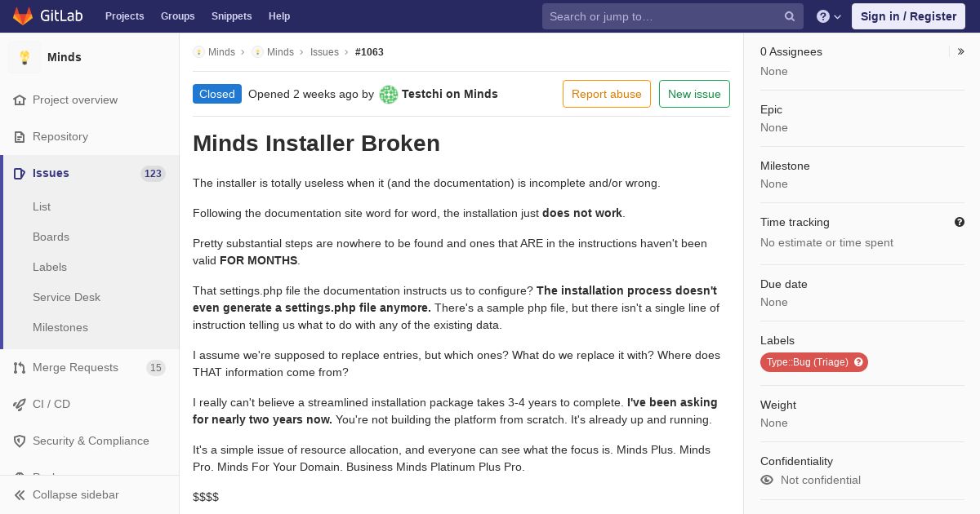Click the 123 issues count badge

pos(153,173)
